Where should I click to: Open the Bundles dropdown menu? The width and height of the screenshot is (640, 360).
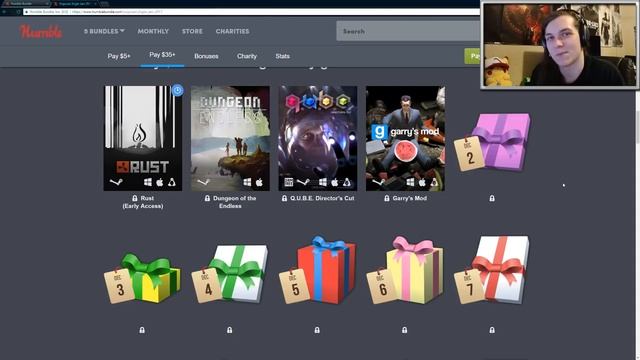point(104,31)
